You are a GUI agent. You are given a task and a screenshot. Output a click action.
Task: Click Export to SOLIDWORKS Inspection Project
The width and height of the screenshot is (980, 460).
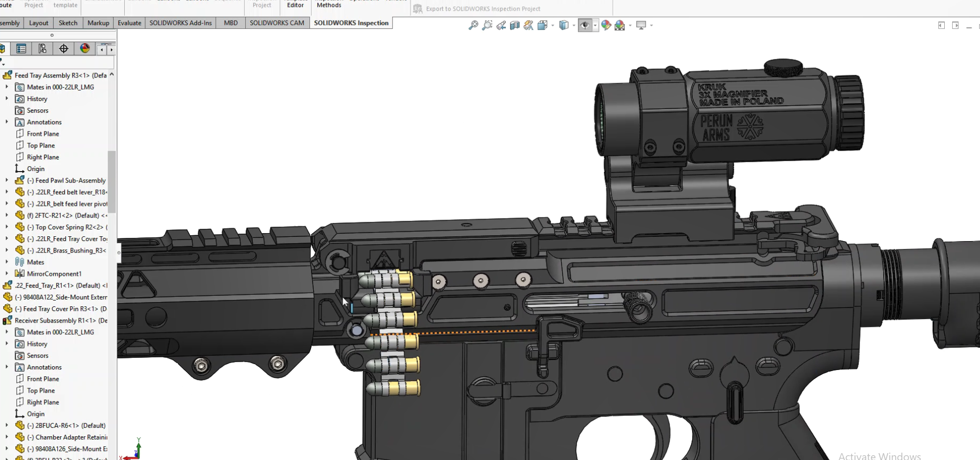pos(483,9)
